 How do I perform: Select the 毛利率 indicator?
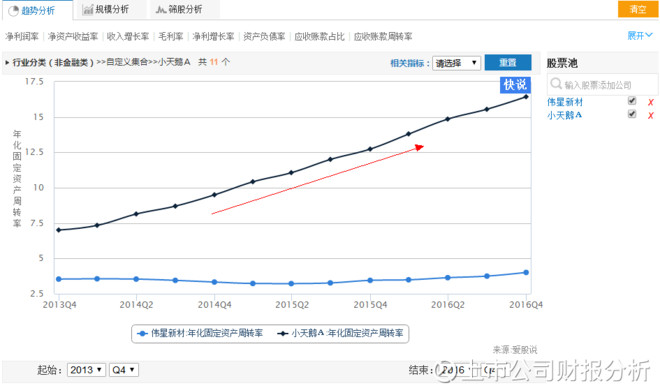click(171, 37)
